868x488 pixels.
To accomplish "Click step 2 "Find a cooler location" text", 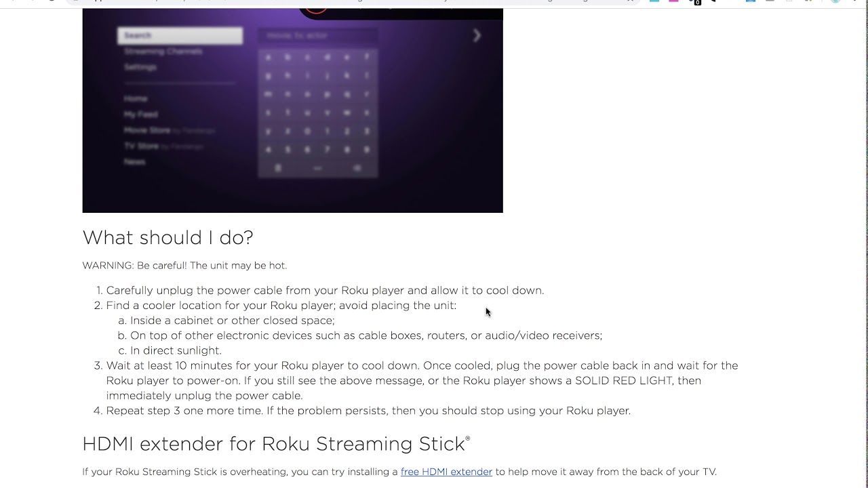I will 281,305.
